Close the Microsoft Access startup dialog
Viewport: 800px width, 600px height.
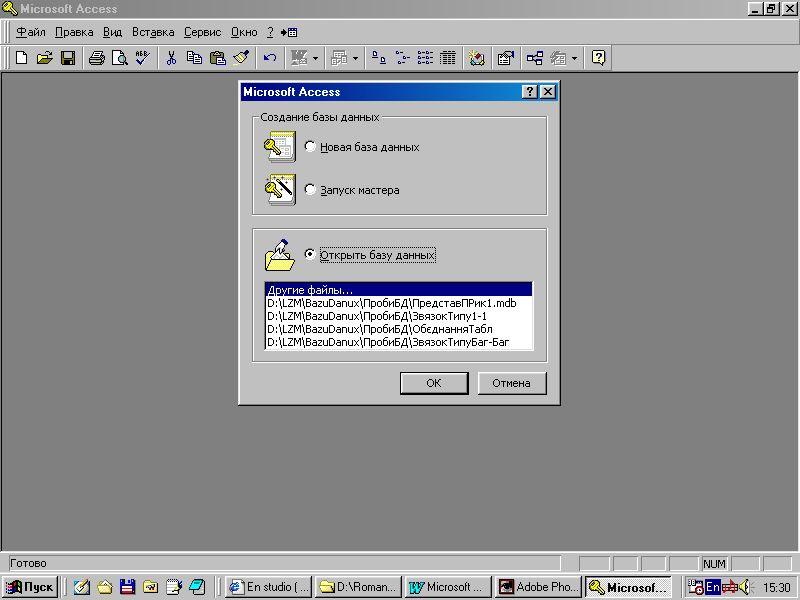[x=548, y=92]
